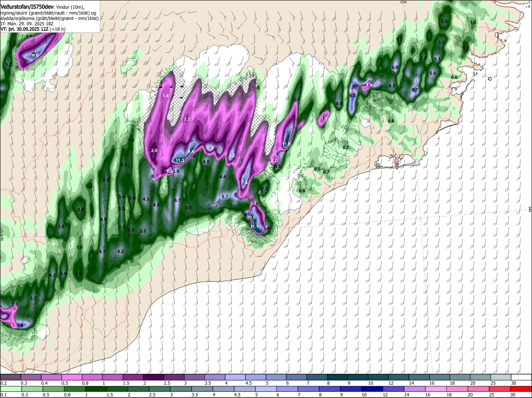The height and width of the screenshot is (398, 532).
Task: Click the 0.1 label on rain legend
Action: click(3, 395)
